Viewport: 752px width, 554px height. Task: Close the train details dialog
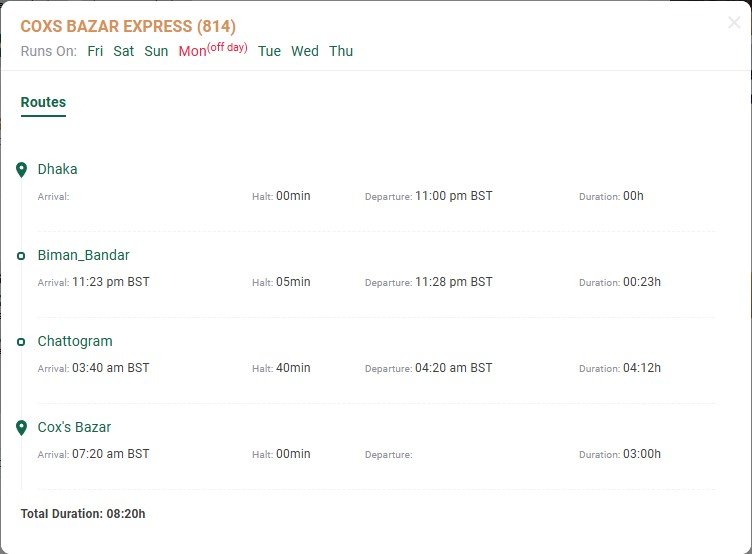coord(734,22)
